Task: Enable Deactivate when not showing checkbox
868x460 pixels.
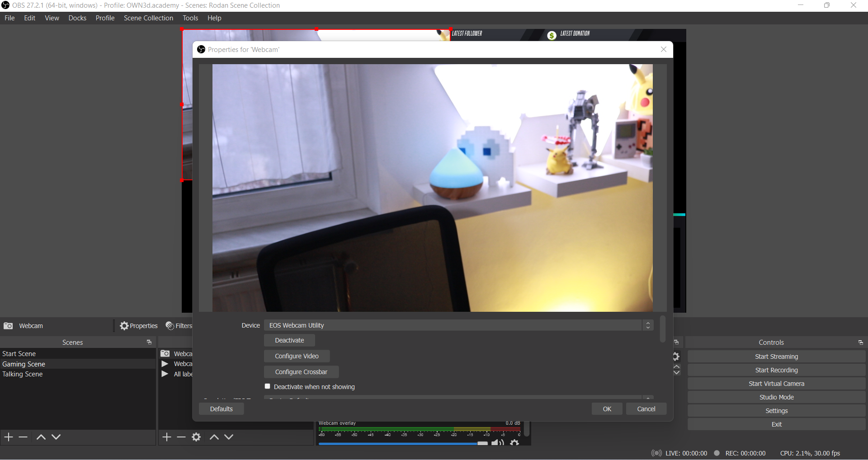Action: coord(268,386)
